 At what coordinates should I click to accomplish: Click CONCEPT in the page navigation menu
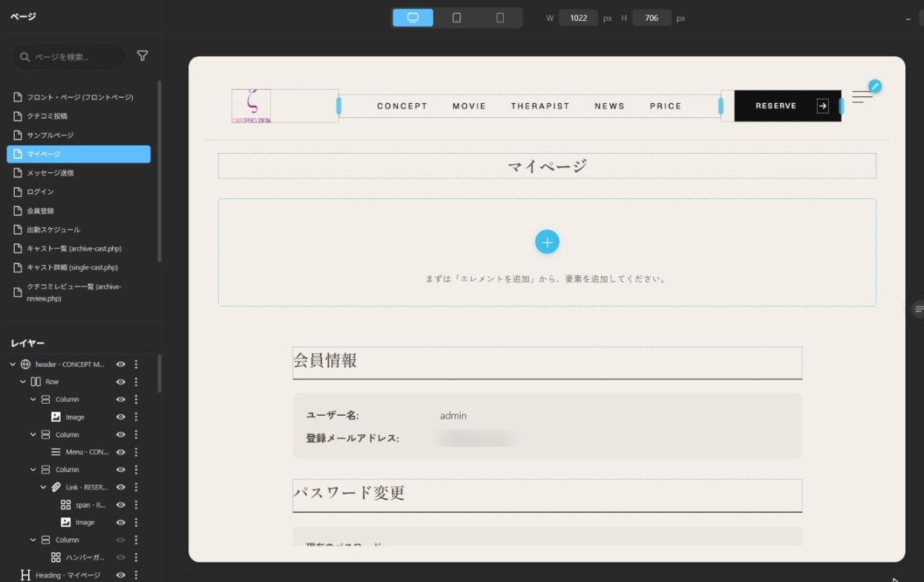(x=402, y=106)
